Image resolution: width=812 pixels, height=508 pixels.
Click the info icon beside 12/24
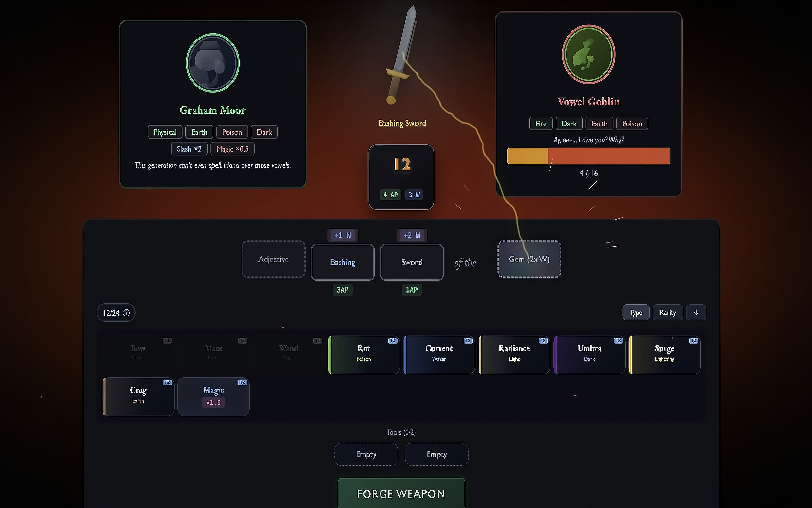click(x=126, y=313)
